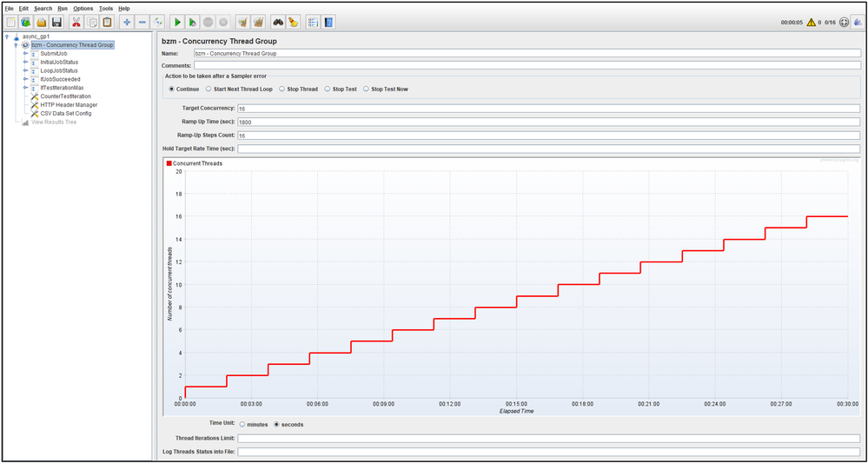Expand the LoopJobStatus tree node
This screenshot has width=868, height=463.
[x=25, y=70]
